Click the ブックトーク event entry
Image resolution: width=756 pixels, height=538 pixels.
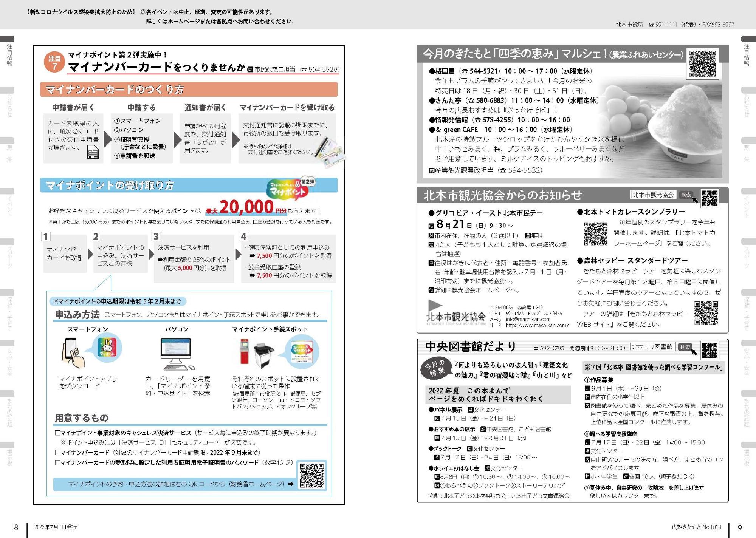coord(483,453)
